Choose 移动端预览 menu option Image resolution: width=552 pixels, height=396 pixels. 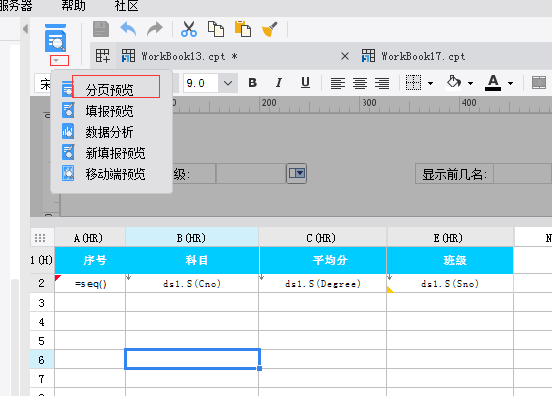pyautogui.click(x=115, y=174)
